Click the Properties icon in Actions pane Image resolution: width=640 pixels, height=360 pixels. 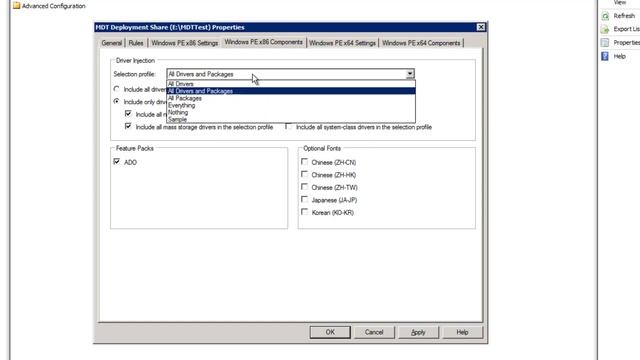[605, 42]
